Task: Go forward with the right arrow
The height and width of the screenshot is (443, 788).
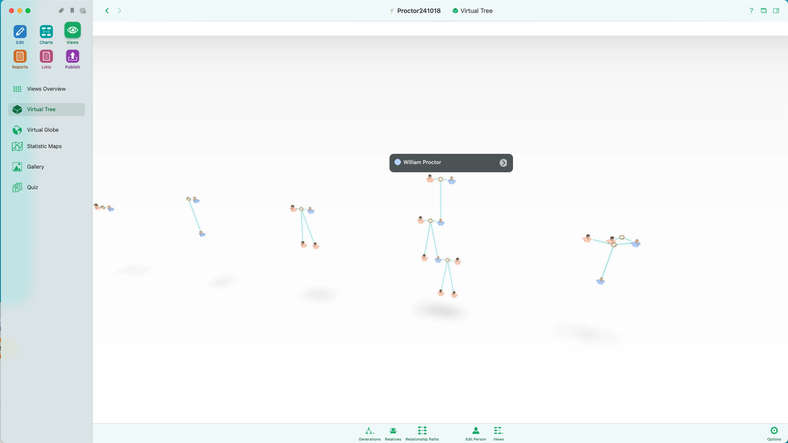Action: (120, 11)
